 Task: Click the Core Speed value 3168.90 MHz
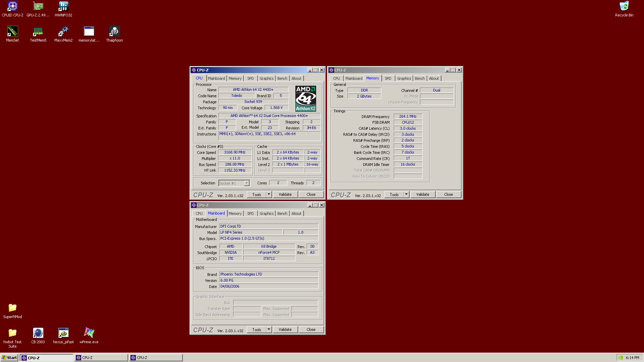pyautogui.click(x=235, y=152)
